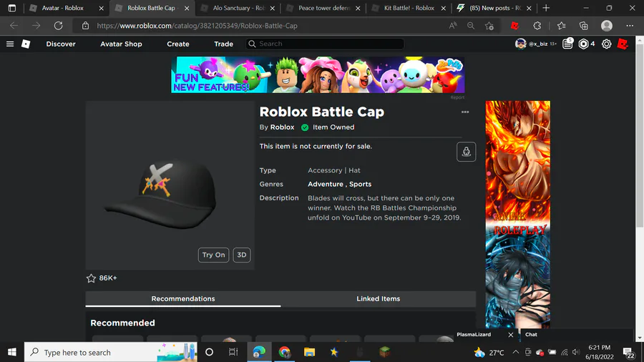Image resolution: width=644 pixels, height=362 pixels.
Task: Open the Chat panel header
Action: [575, 335]
